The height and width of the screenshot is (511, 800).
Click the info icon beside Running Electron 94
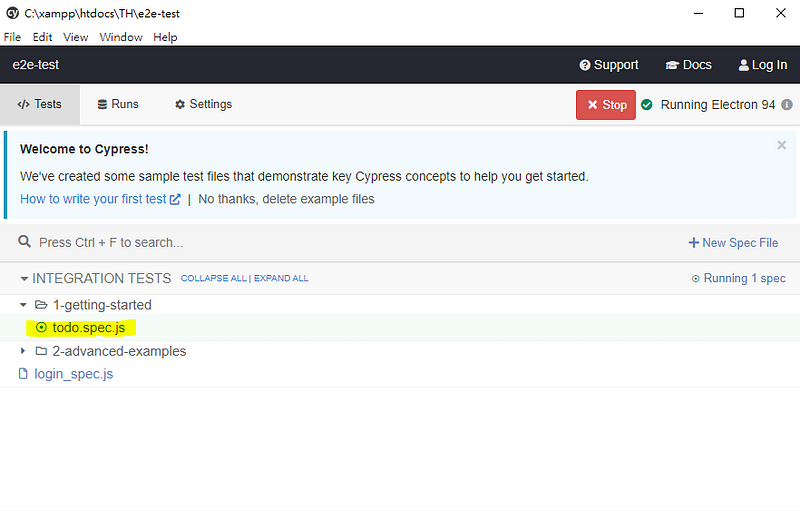[787, 105]
